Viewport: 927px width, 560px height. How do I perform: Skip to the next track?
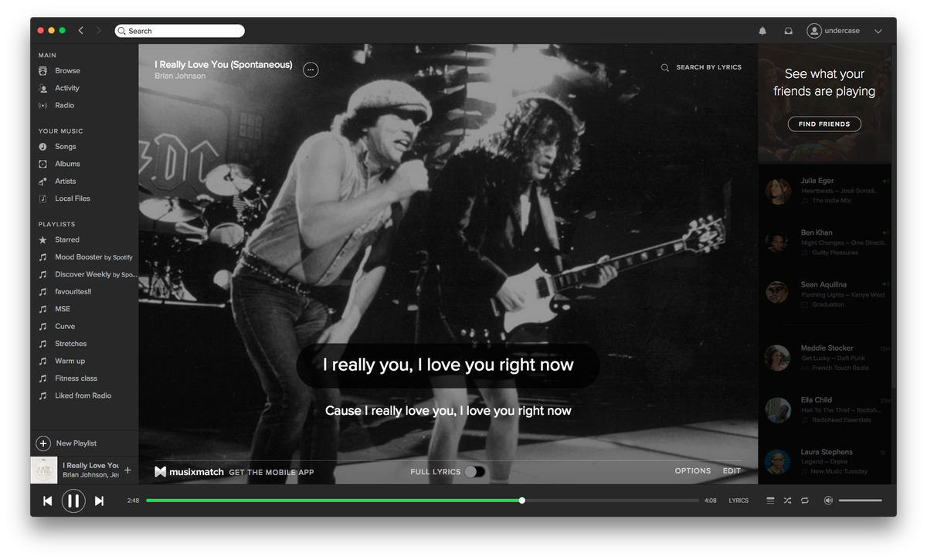point(99,501)
